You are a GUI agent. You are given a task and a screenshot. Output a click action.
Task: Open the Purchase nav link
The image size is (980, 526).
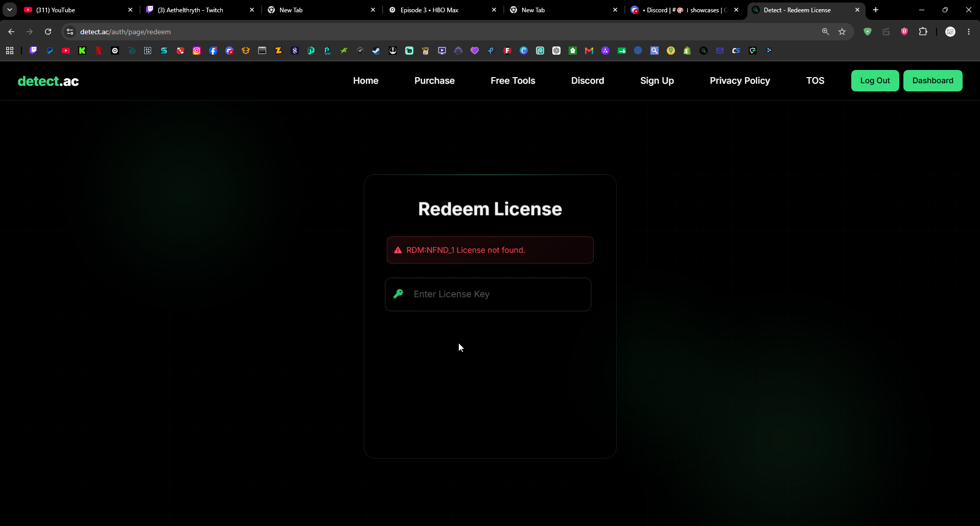pyautogui.click(x=434, y=81)
